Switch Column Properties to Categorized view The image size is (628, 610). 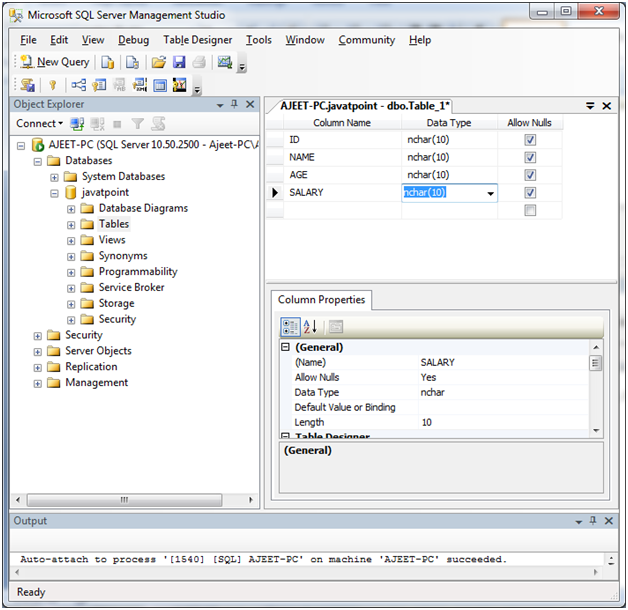(290, 327)
